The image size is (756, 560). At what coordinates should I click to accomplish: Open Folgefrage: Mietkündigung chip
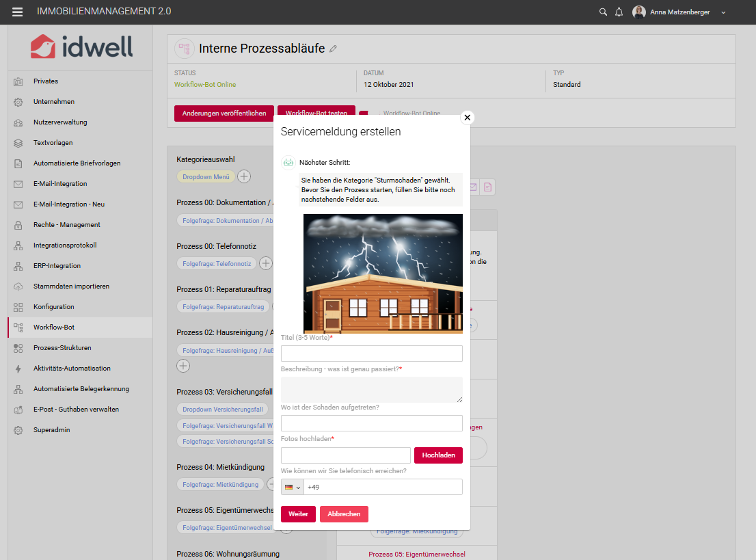[220, 485]
